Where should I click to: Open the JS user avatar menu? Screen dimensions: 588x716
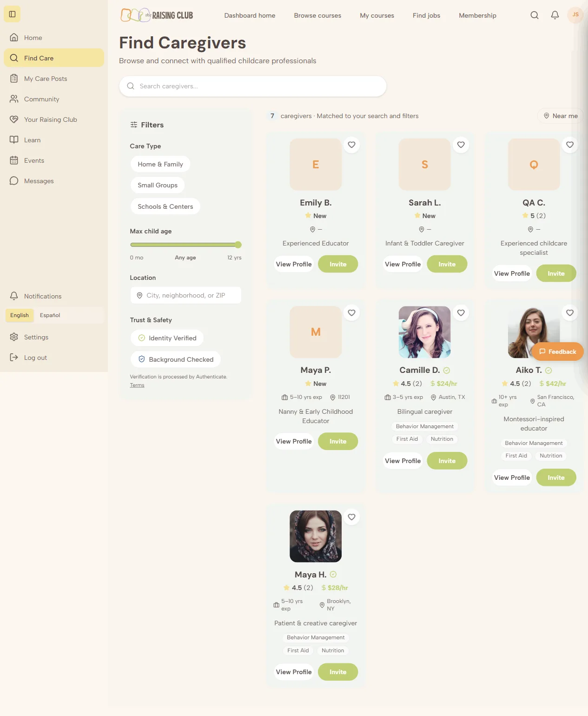pyautogui.click(x=575, y=15)
